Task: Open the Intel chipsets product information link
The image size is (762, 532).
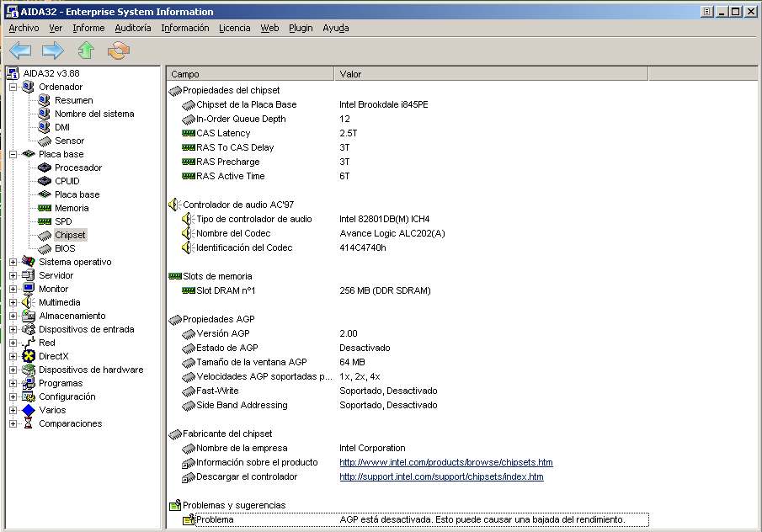Action: pyautogui.click(x=446, y=462)
